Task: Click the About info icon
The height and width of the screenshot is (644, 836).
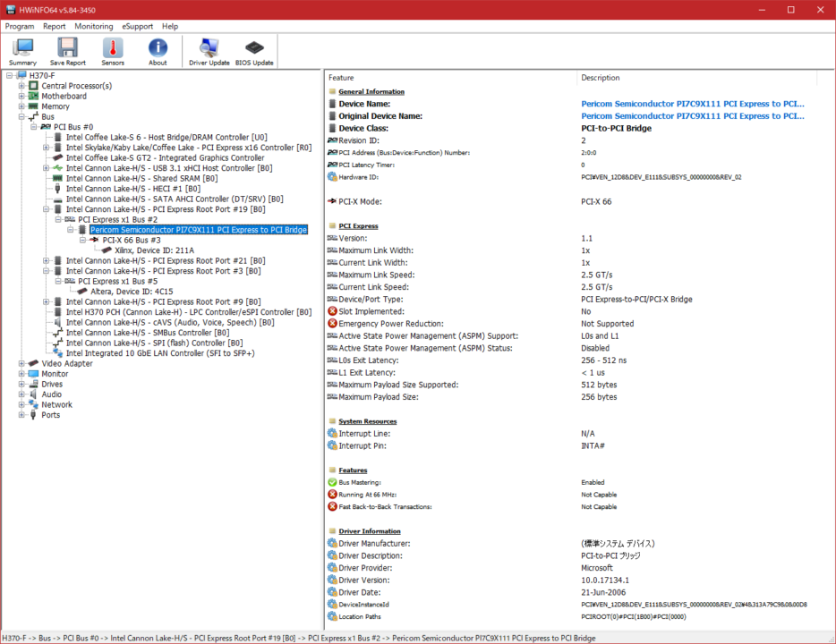Action: pos(158,48)
